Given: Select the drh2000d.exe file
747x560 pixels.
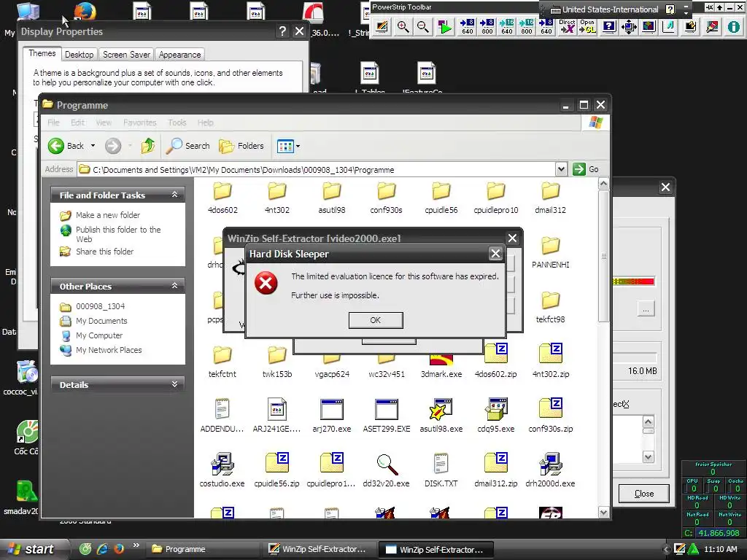Looking at the screenshot, I should (550, 470).
